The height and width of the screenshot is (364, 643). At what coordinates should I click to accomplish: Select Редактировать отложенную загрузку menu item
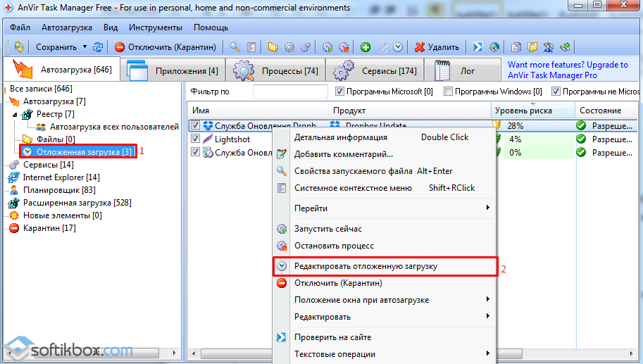click(x=384, y=266)
